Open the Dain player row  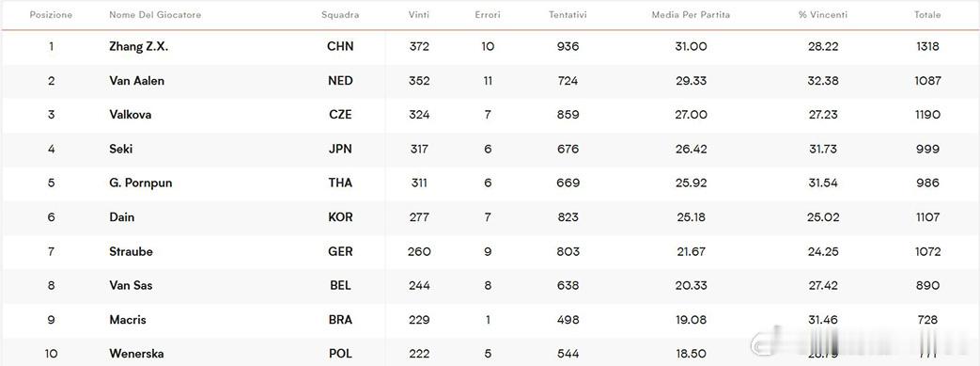pos(122,217)
